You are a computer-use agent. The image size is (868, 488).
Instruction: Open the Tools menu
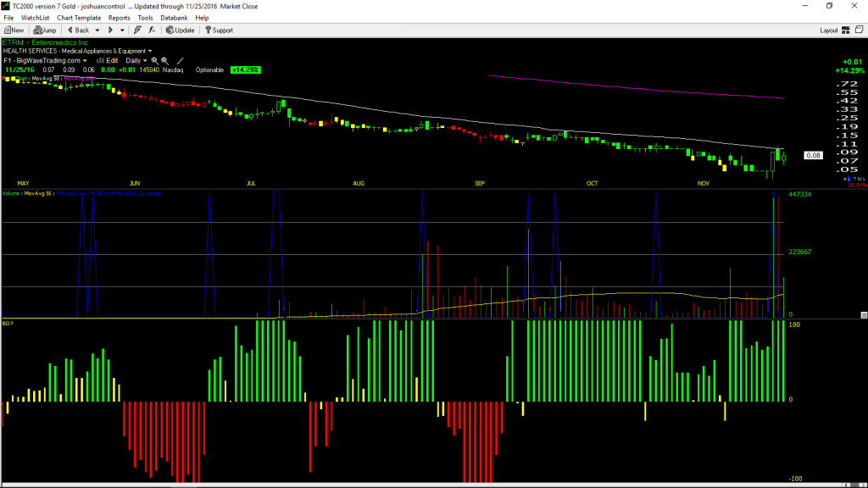pos(145,18)
